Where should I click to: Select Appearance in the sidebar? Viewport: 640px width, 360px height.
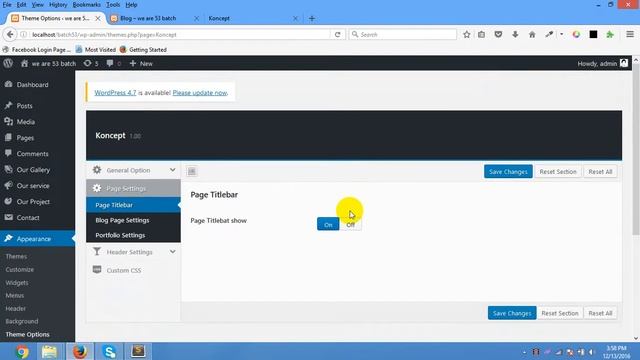(x=37, y=239)
